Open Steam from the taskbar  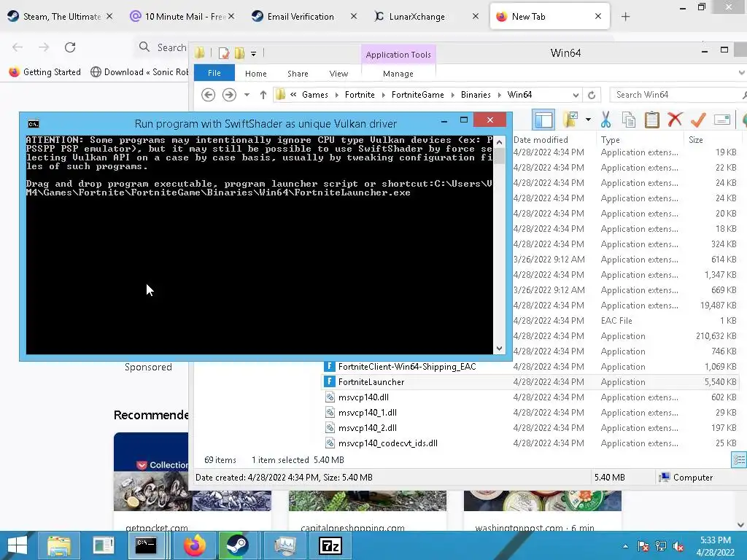tap(237, 545)
